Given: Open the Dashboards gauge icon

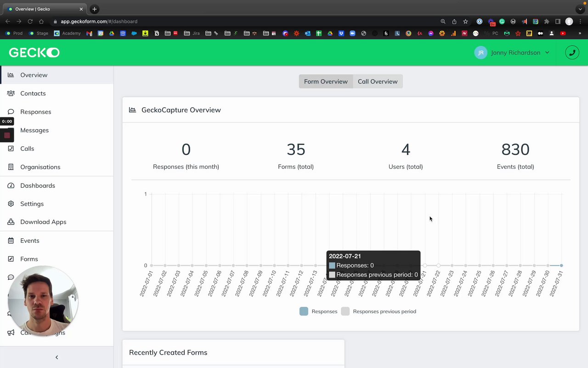Looking at the screenshot, I should click(x=11, y=185).
